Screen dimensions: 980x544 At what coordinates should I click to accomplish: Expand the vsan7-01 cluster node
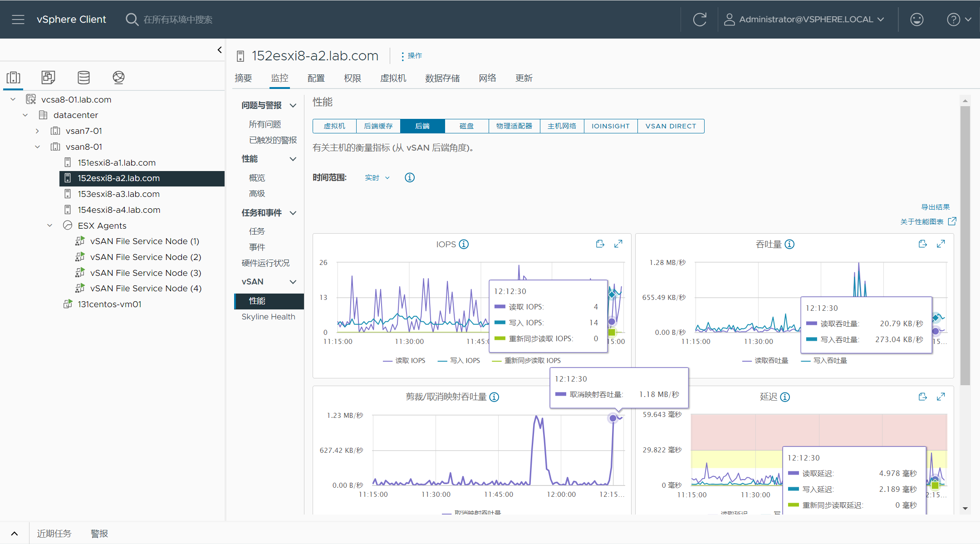[x=37, y=131]
